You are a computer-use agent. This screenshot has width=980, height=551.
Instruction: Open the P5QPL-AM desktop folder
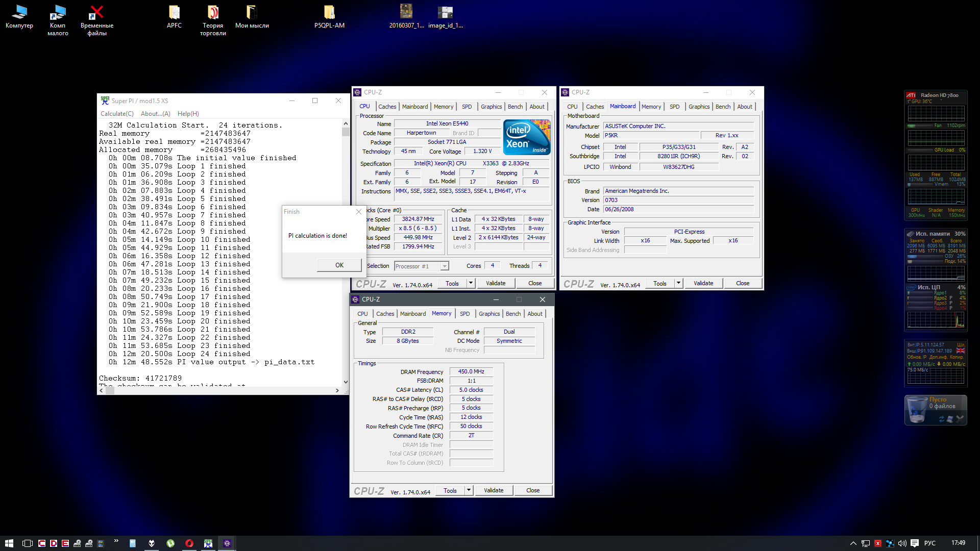point(329,17)
